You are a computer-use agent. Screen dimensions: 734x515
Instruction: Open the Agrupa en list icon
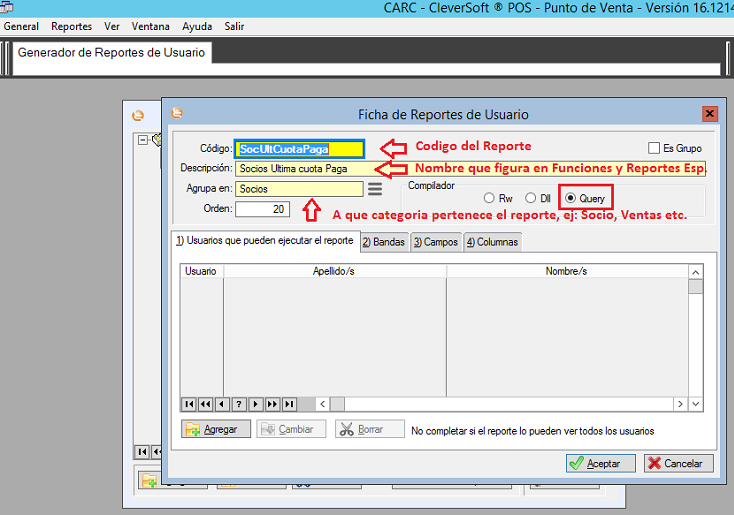(375, 188)
